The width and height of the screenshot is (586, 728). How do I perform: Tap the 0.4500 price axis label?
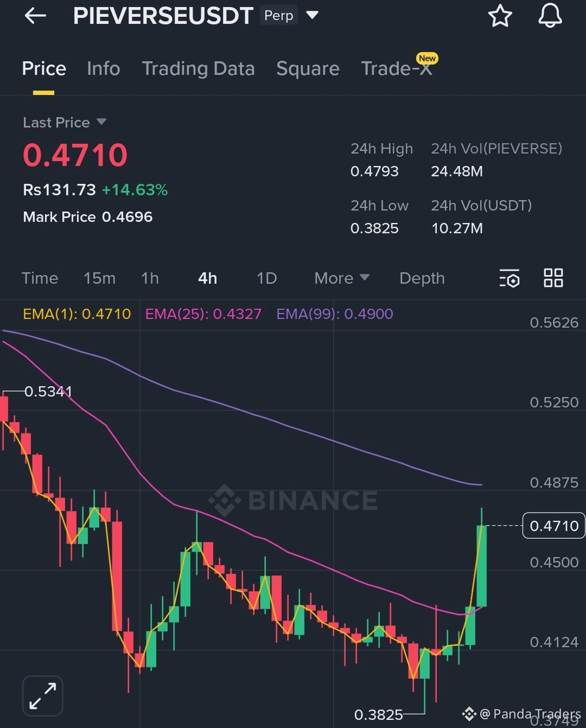(554, 563)
